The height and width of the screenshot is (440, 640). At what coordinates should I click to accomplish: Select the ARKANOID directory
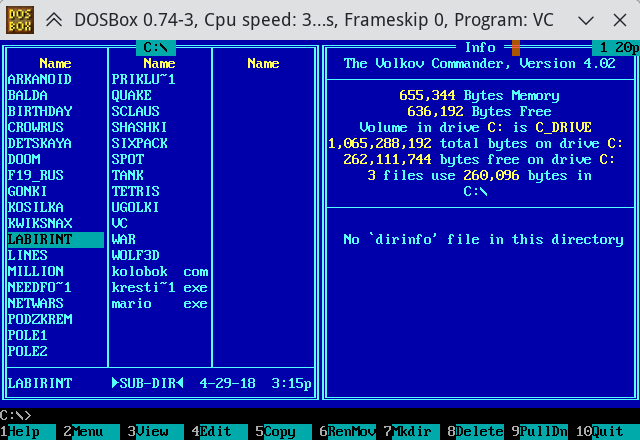pos(40,79)
